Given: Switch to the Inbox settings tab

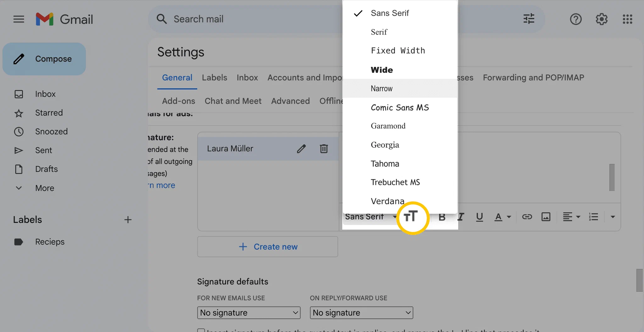Looking at the screenshot, I should [247, 78].
